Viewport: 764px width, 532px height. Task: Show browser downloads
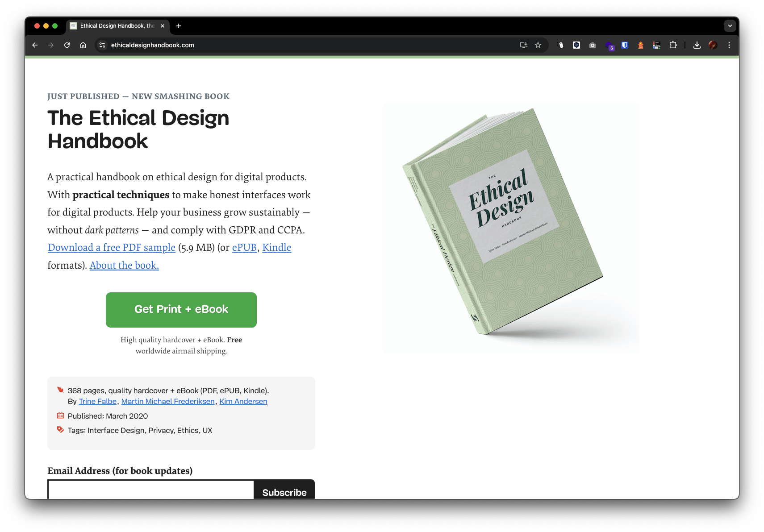pos(697,45)
